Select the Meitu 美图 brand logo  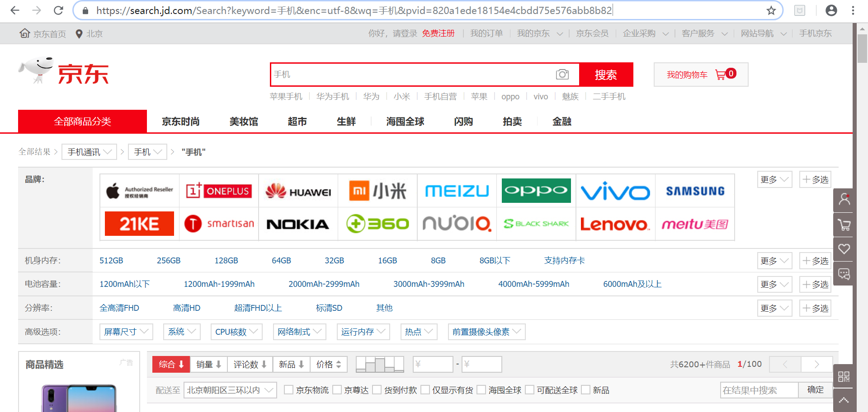point(695,224)
